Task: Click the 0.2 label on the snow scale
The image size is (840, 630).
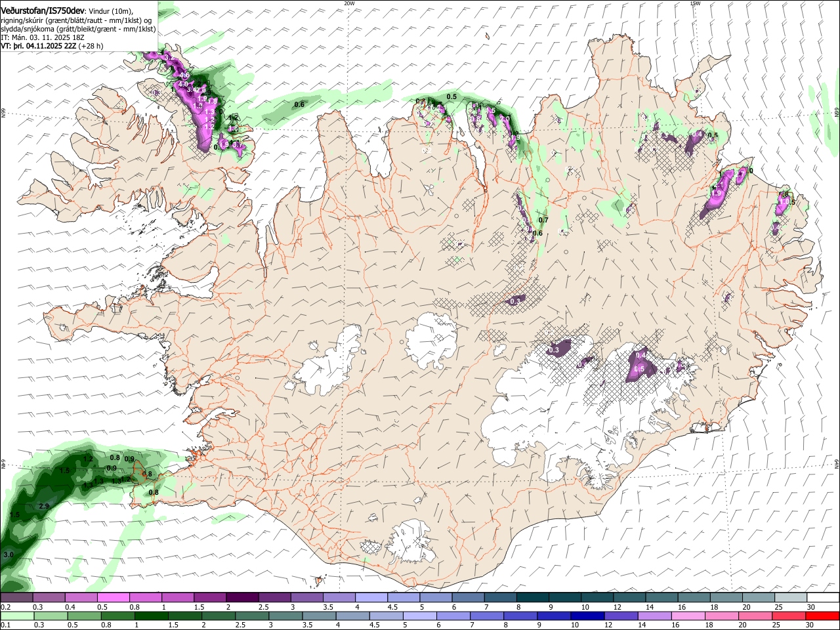Action: [6, 607]
